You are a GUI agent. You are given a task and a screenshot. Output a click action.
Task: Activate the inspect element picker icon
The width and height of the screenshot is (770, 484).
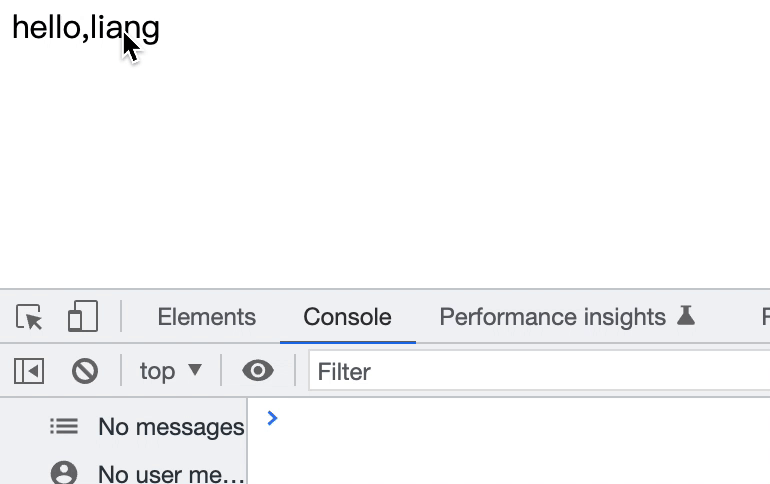[30, 318]
